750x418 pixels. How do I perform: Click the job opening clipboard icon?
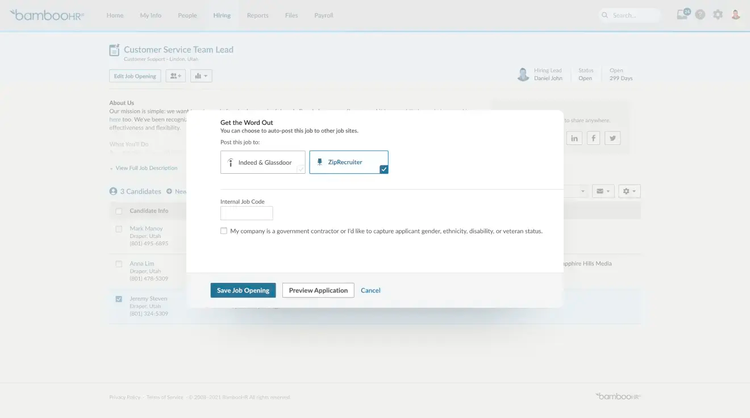tap(114, 50)
